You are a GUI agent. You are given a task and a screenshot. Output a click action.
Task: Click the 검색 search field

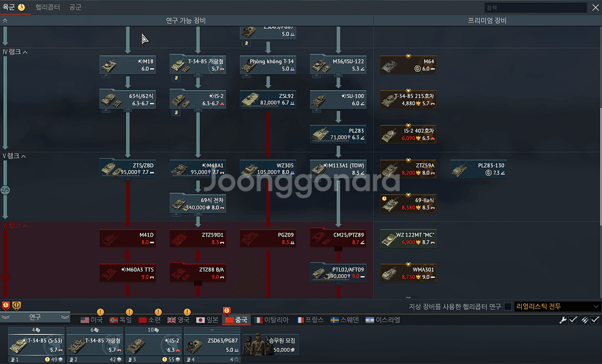[x=536, y=8]
